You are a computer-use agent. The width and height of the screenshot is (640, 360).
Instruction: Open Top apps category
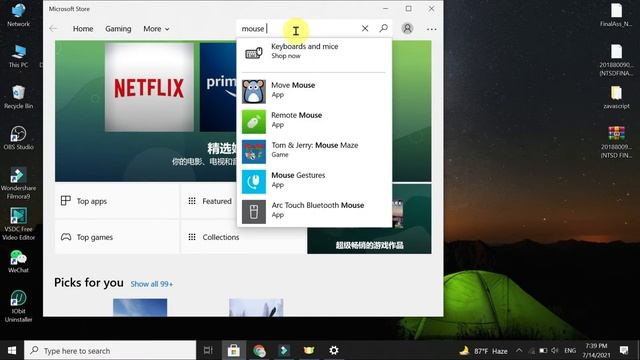tap(117, 201)
